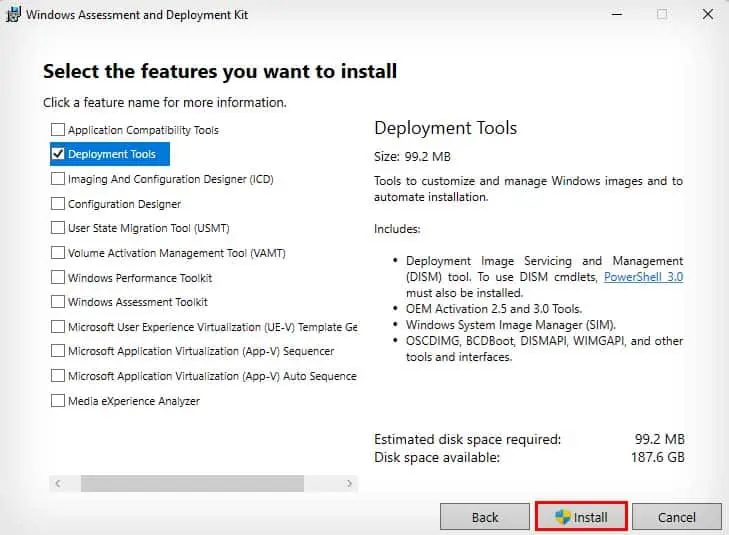Screen dimensions: 729x535
Task: Click the horizontal scrollbar thumb
Action: point(192,483)
